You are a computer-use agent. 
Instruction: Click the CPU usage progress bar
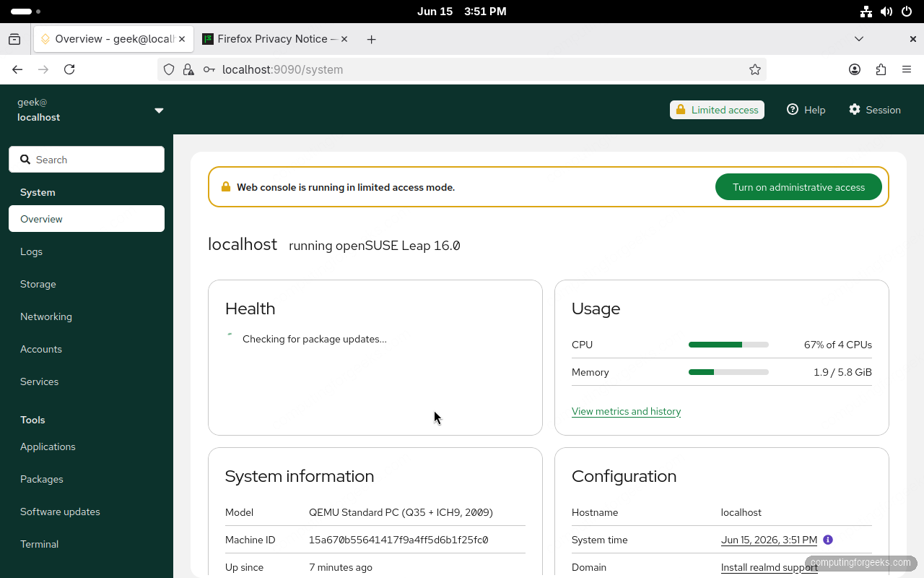coord(728,345)
